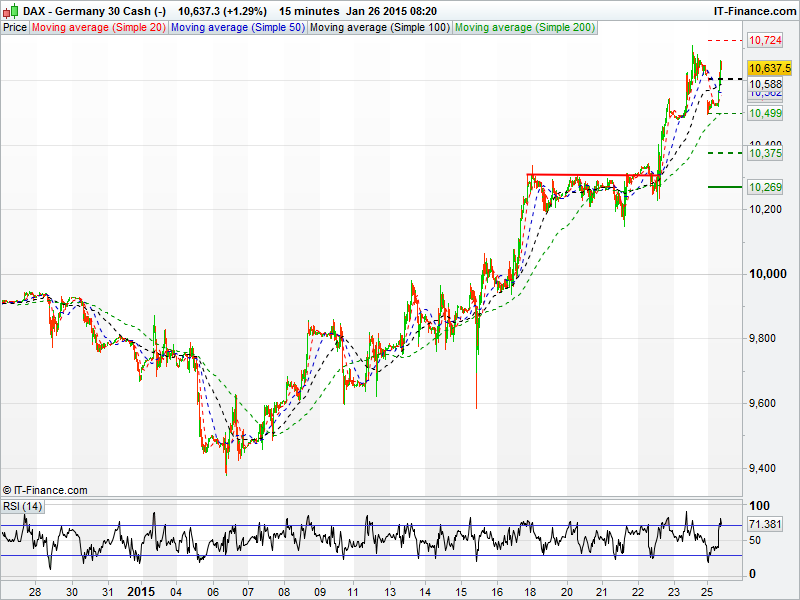Click Moving average (Simple 100) label
The image size is (800, 600).
(x=379, y=27)
